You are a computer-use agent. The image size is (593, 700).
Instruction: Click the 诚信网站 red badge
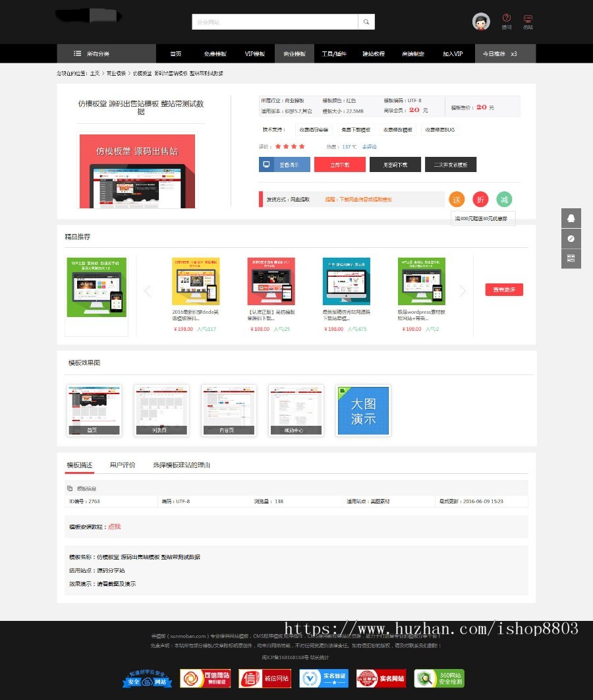click(x=265, y=678)
